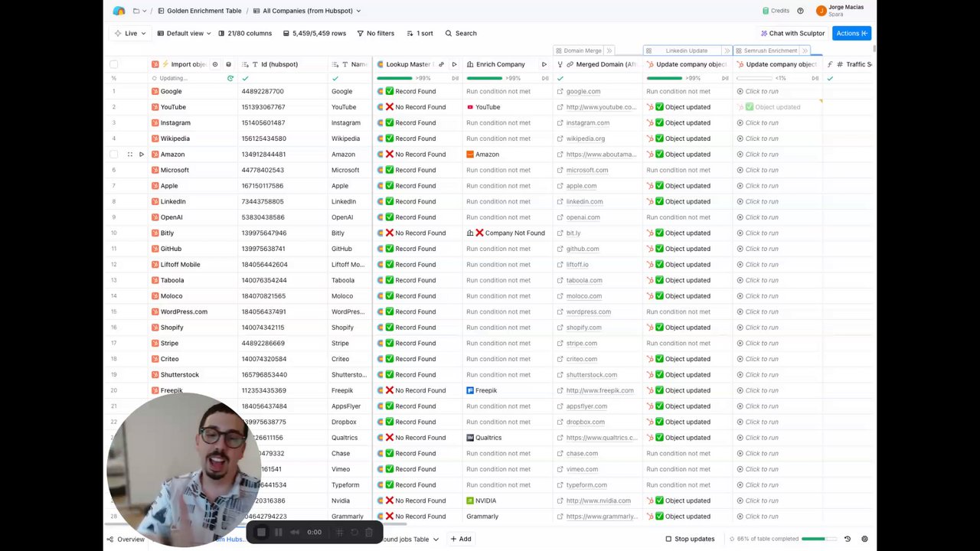Screen dimensions: 980x551
Task: Tick the Amazon row checkbox
Action: pos(114,155)
